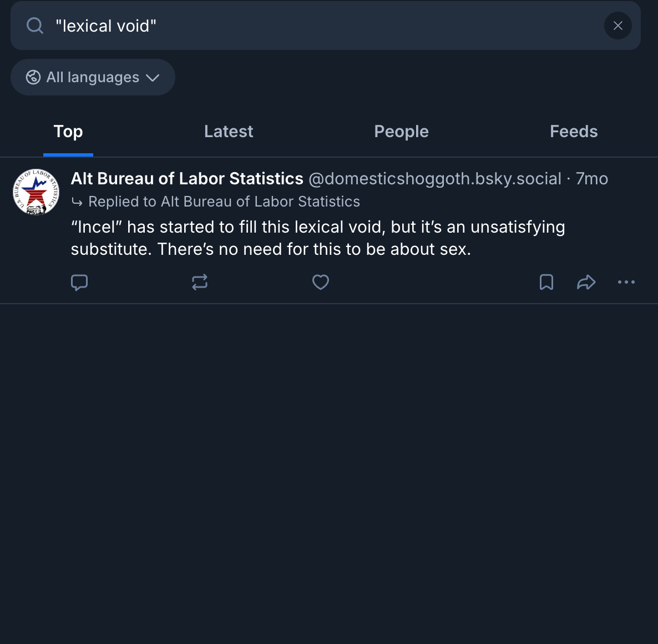Open the post's three-dot options menu
Image resolution: width=658 pixels, height=644 pixels.
point(626,283)
